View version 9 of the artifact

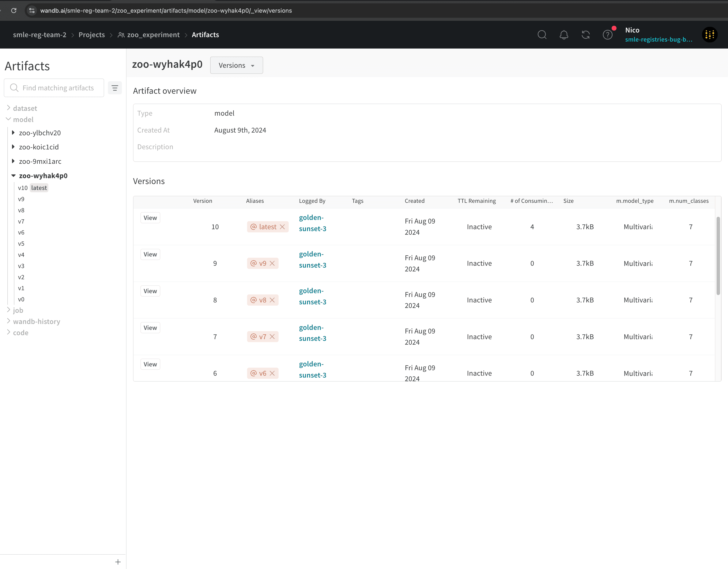150,255
